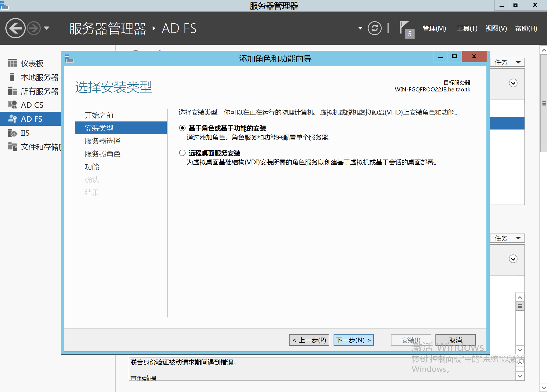Screen dimensions: 547x392
Task: Click the details pane scroll down arrow
Action: tap(520, 376)
